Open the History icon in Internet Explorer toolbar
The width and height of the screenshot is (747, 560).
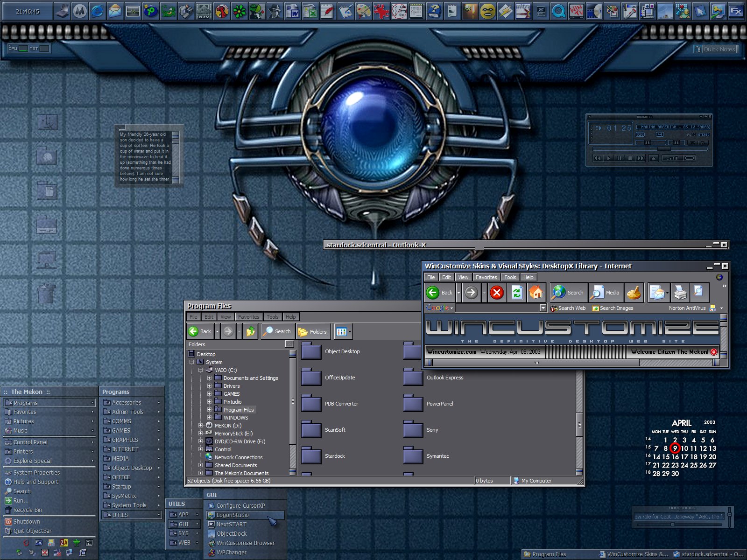coord(634,293)
